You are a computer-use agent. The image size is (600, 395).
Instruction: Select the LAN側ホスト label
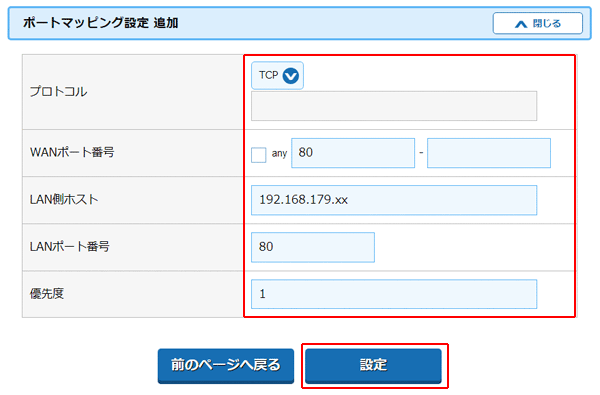(64, 199)
